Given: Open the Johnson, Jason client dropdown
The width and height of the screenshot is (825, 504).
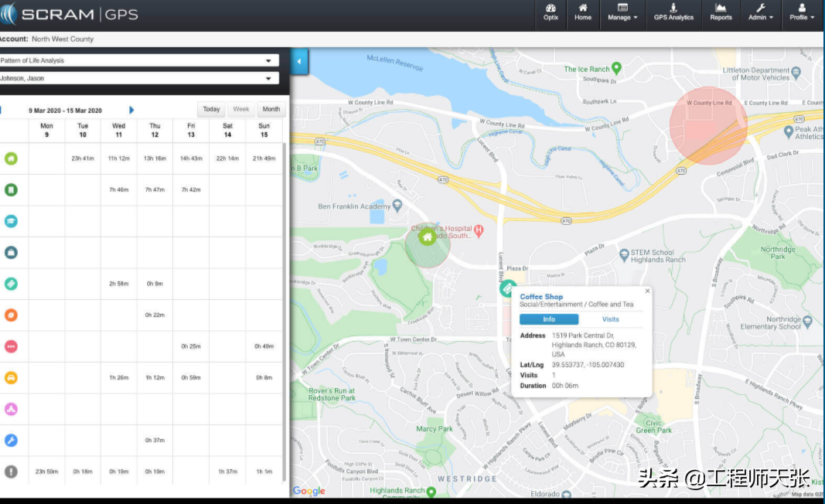Looking at the screenshot, I should coord(268,78).
